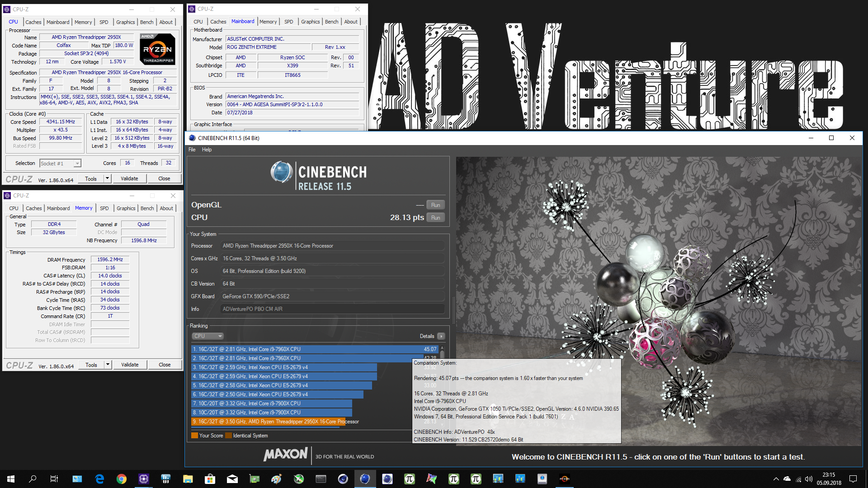Click the Core Speed value 4341.15 MHz
This screenshot has width=868, height=488.
61,122
